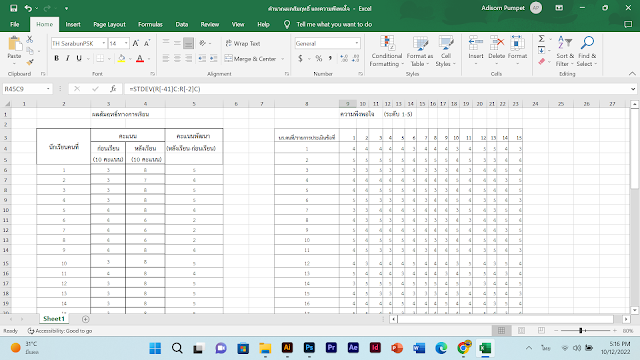Click Merge & Center
The image size is (640, 360).
(x=251, y=59)
